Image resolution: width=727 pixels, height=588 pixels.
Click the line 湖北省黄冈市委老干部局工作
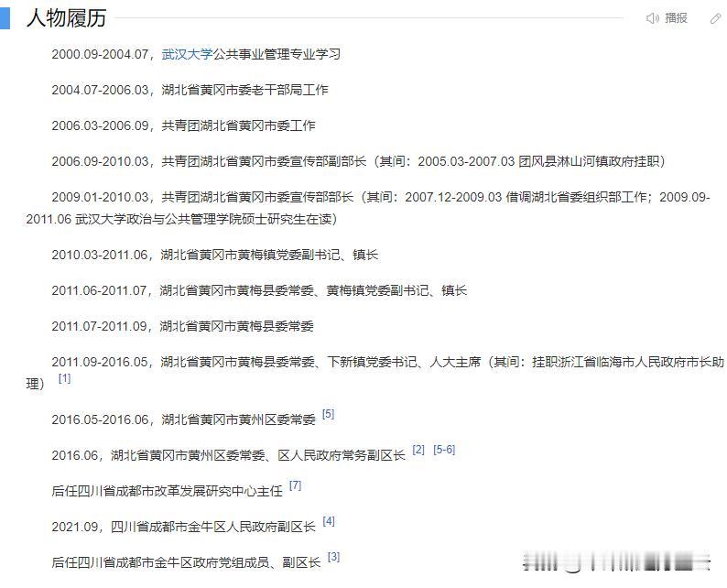(244, 90)
